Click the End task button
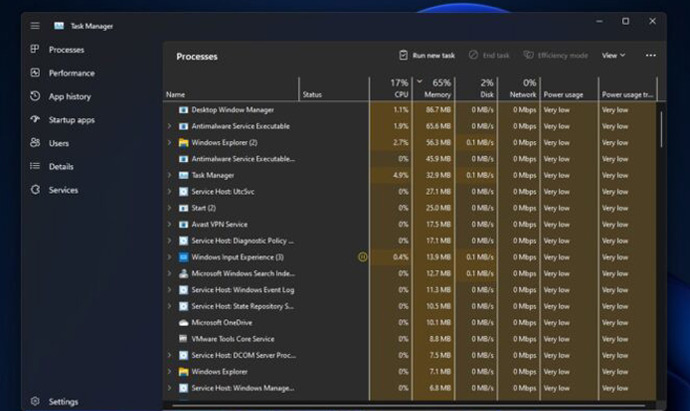Image resolution: width=690 pixels, height=411 pixels. (x=489, y=55)
